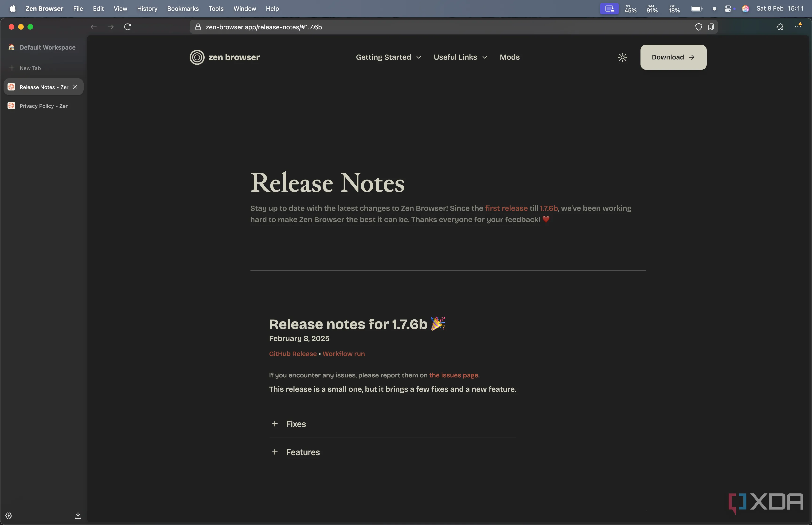This screenshot has width=812, height=525.
Task: Open the GitHub Release link
Action: [293, 354]
